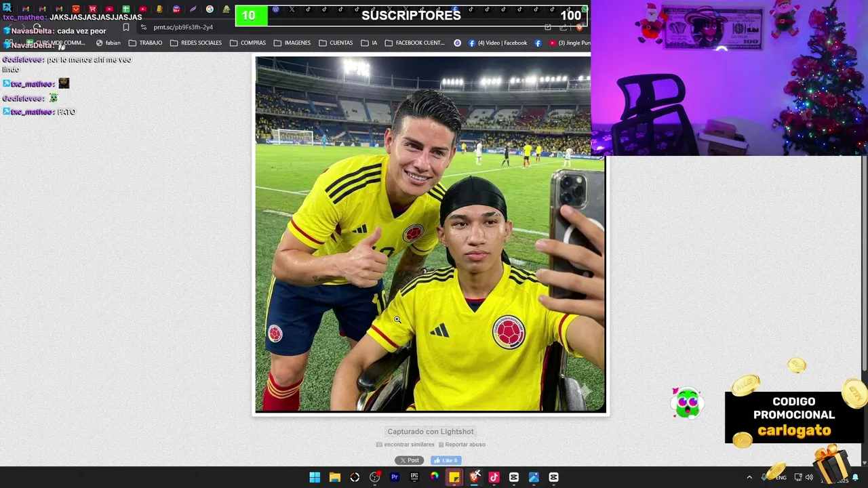The width and height of the screenshot is (868, 488).
Task: Open the (3) Jingle YouTube bookmark
Action: [570, 43]
